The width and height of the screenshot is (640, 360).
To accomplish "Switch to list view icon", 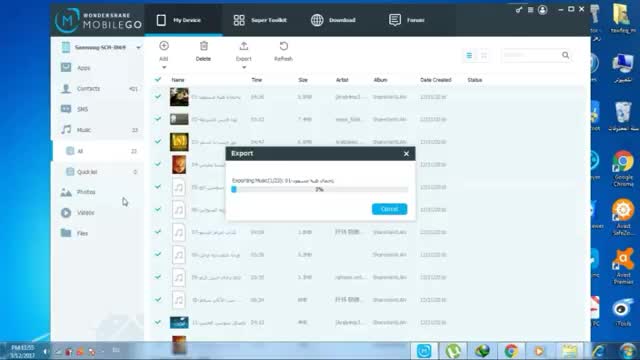I will [x=469, y=56].
